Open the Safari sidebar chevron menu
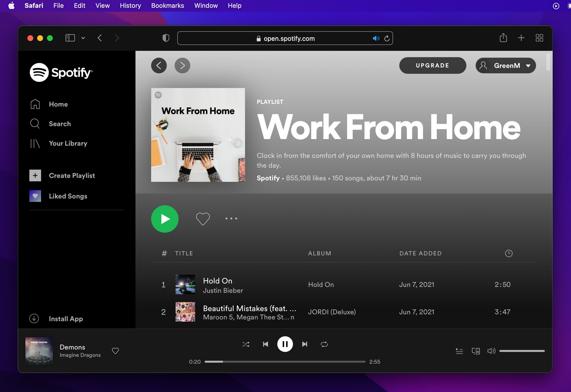The height and width of the screenshot is (392, 571). point(83,38)
